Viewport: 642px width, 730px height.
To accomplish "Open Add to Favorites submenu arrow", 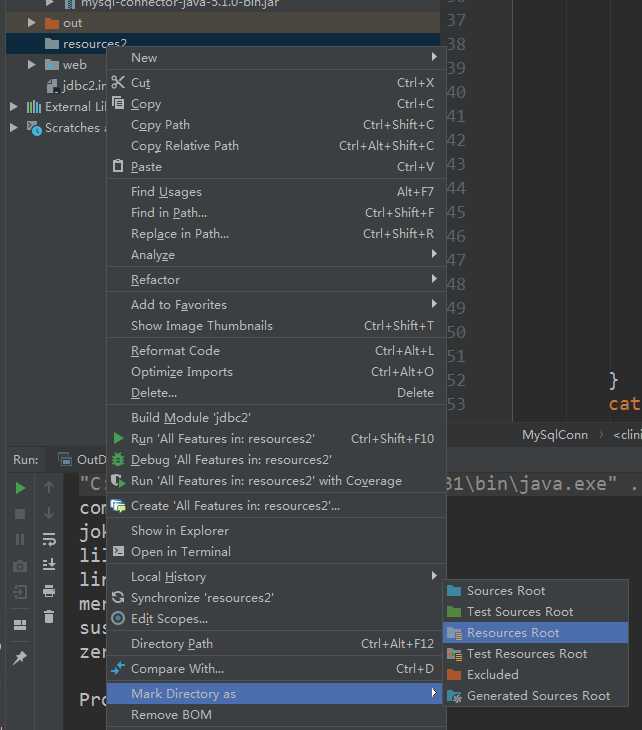I will tap(434, 304).
